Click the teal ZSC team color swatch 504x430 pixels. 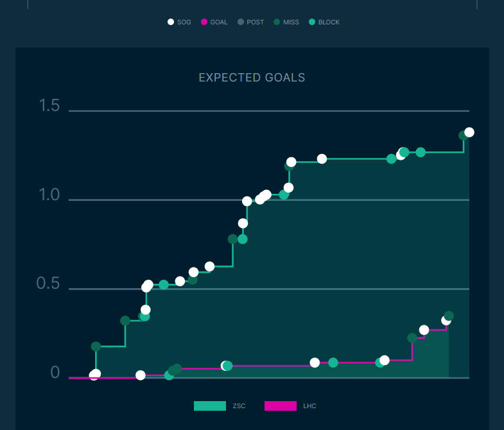tap(210, 406)
